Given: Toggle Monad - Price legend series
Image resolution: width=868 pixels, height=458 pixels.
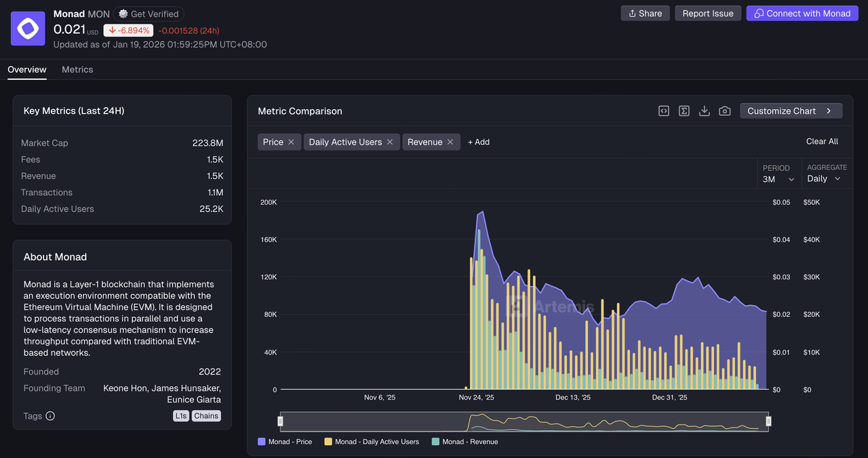Looking at the screenshot, I should (x=285, y=442).
